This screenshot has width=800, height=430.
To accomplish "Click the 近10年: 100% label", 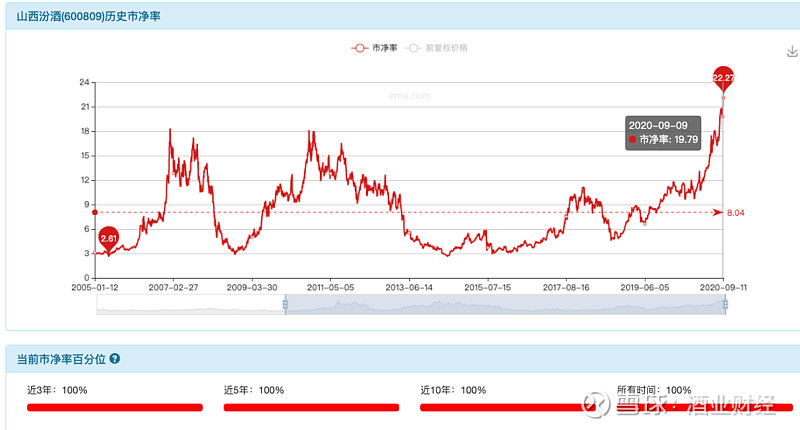I will 453,390.
